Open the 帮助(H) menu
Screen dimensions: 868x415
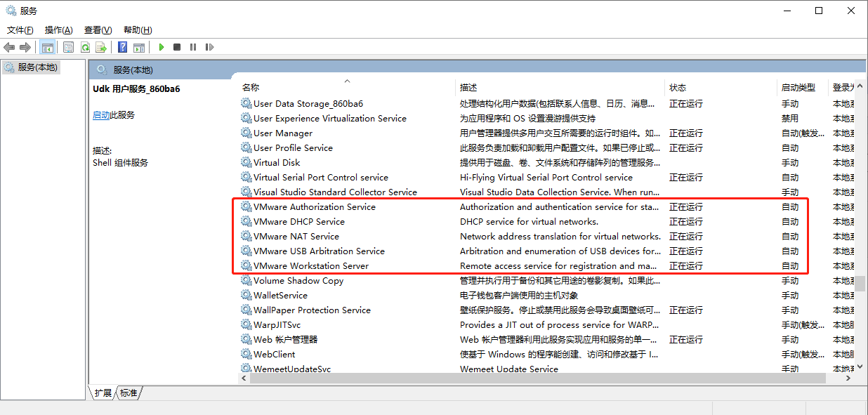tap(138, 30)
